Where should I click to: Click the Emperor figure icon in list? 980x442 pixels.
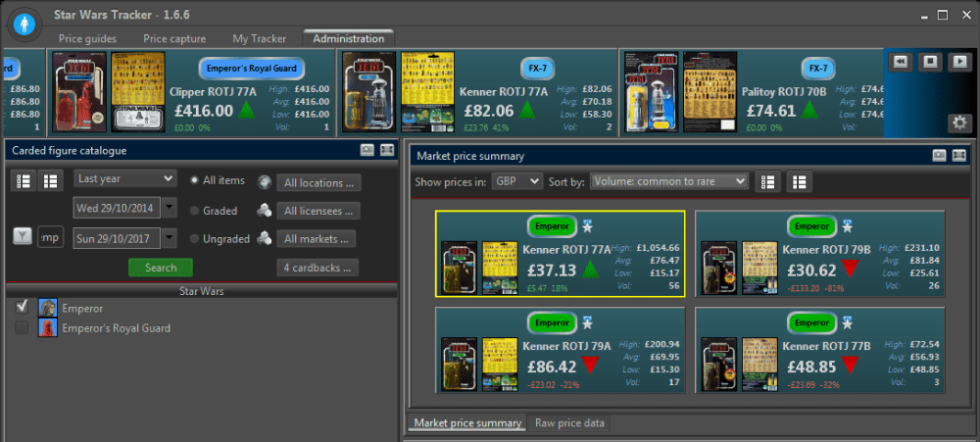(47, 308)
